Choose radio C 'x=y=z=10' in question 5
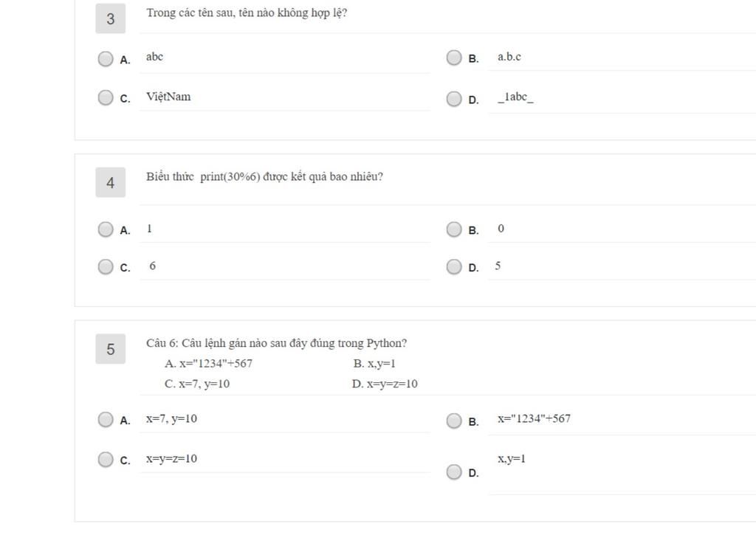 [106, 459]
